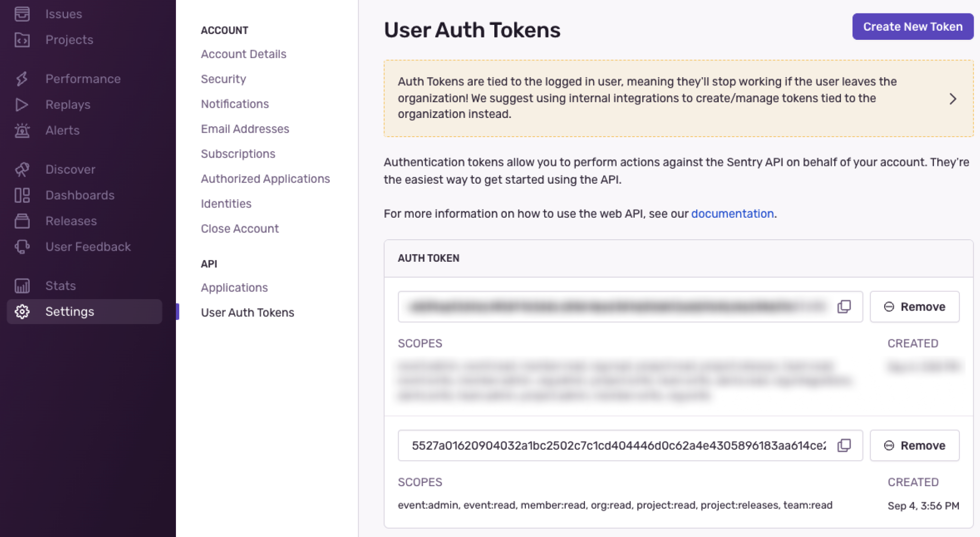Screen dimensions: 980x537
Task: Click the Auth Tokens warning banner text
Action: [647, 98]
